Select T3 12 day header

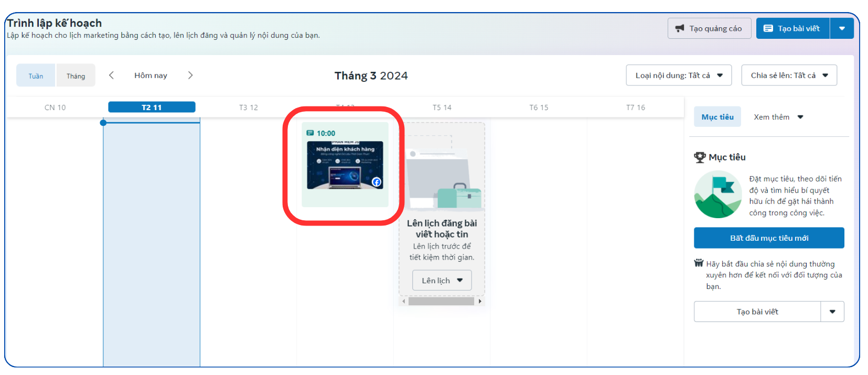[x=249, y=108]
